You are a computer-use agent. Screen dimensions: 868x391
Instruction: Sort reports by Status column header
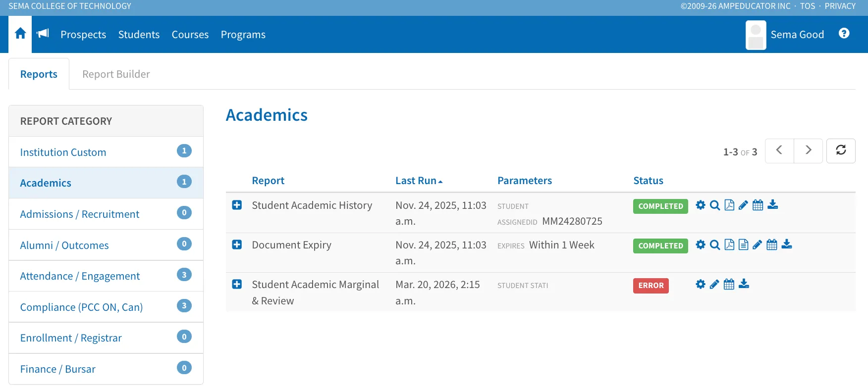tap(648, 181)
